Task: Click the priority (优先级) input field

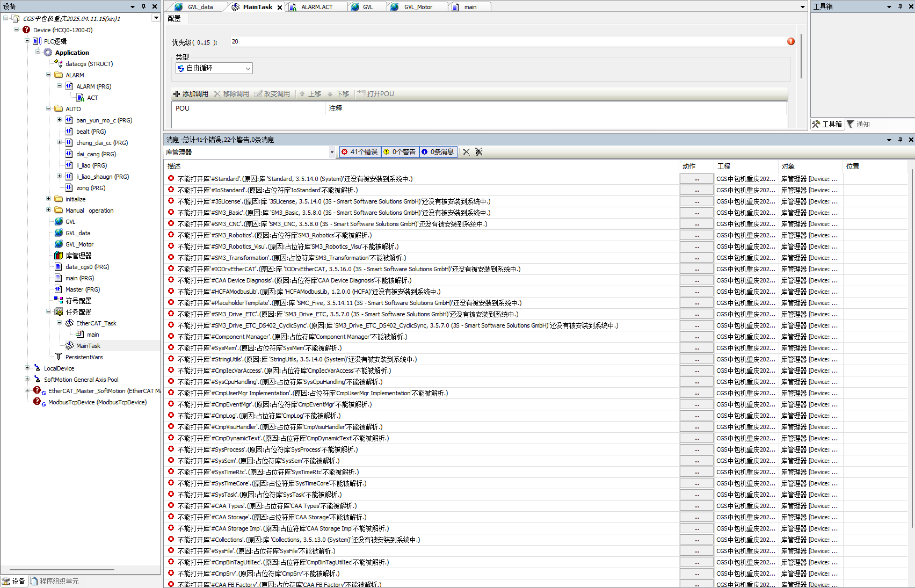Action: pos(505,42)
